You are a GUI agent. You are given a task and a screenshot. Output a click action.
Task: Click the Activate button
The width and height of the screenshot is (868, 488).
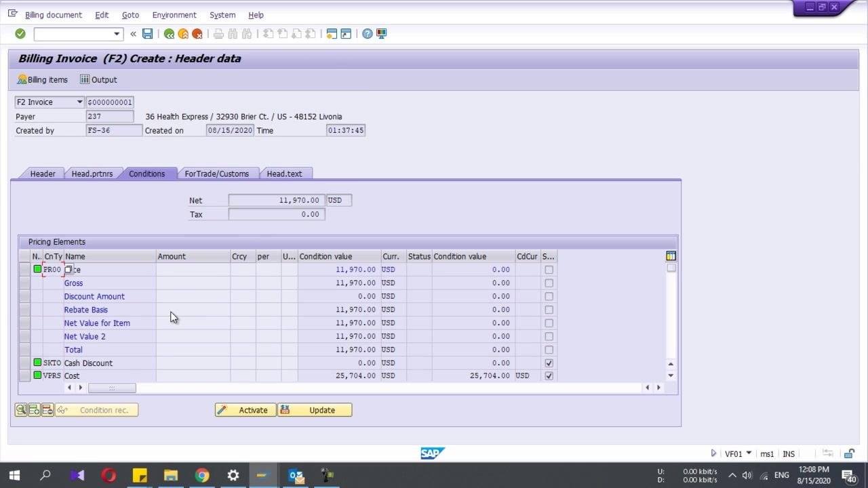(245, 410)
